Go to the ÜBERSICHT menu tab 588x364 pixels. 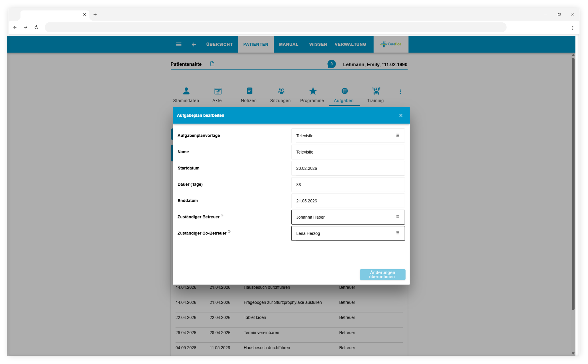pyautogui.click(x=219, y=44)
